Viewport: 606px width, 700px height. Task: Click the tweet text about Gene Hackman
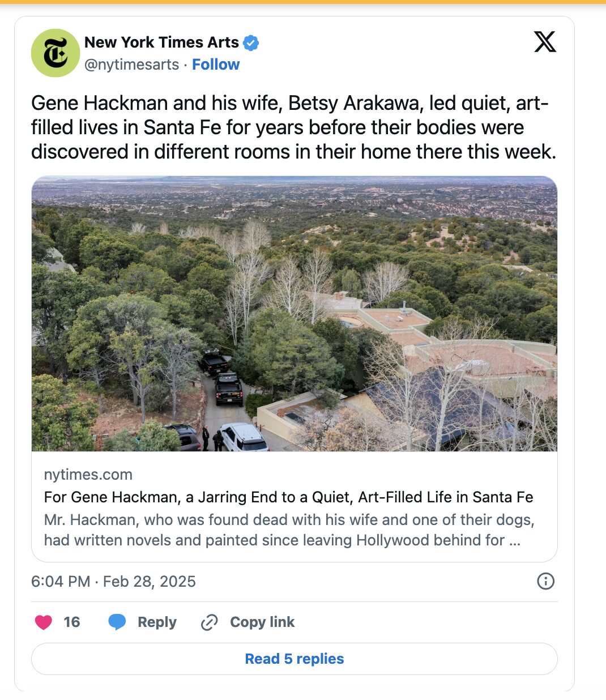point(293,127)
